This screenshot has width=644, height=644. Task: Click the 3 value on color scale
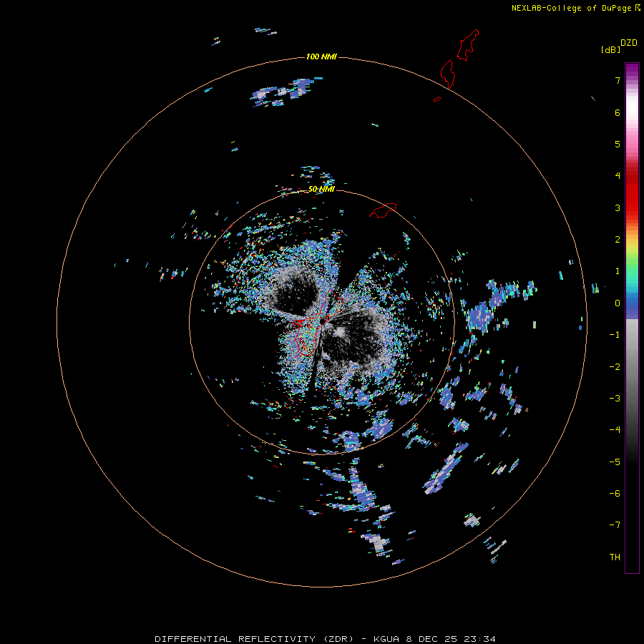618,208
